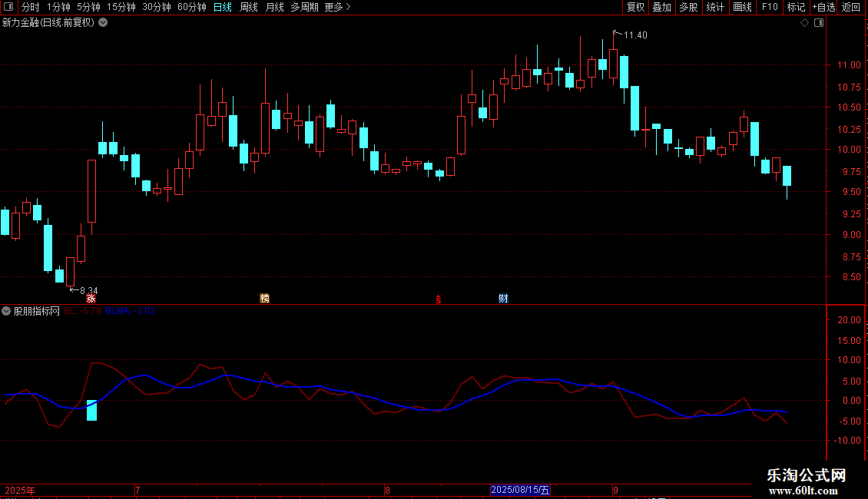This screenshot has width=868, height=499.
Task: Toggle the right sidebar panel icon
Action: [819, 23]
